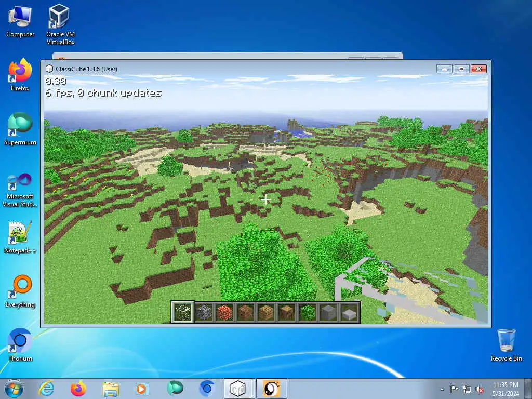
Task: Open Action Center flag icon in tray
Action: click(454, 389)
